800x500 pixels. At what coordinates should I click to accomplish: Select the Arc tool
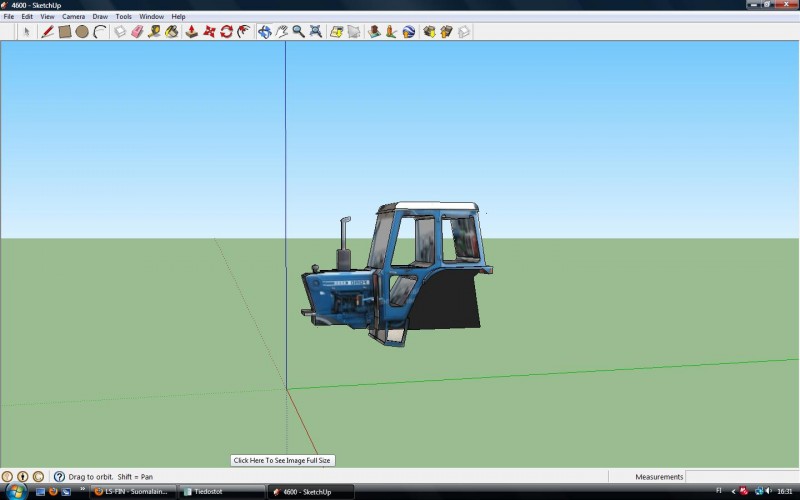coord(100,32)
